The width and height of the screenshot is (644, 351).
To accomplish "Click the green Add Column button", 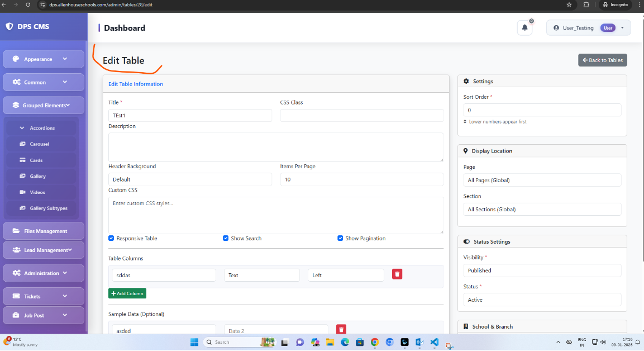I will [x=127, y=293].
